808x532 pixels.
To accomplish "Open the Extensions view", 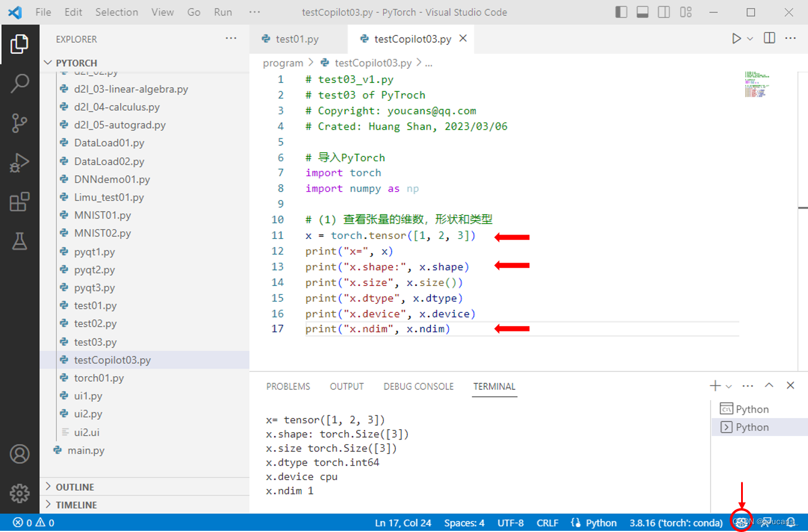I will coord(20,202).
